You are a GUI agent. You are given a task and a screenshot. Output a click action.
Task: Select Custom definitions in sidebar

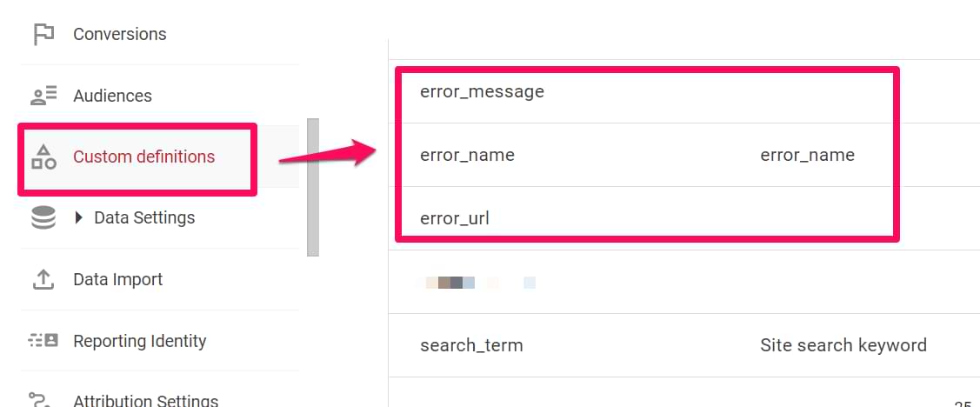point(143,157)
